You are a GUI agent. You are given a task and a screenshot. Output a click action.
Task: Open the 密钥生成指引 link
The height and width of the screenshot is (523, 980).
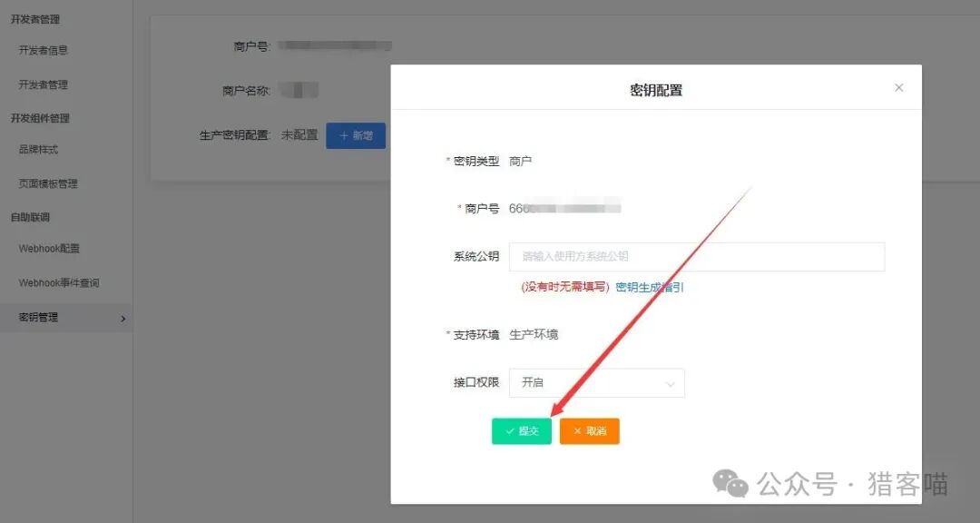coord(652,286)
